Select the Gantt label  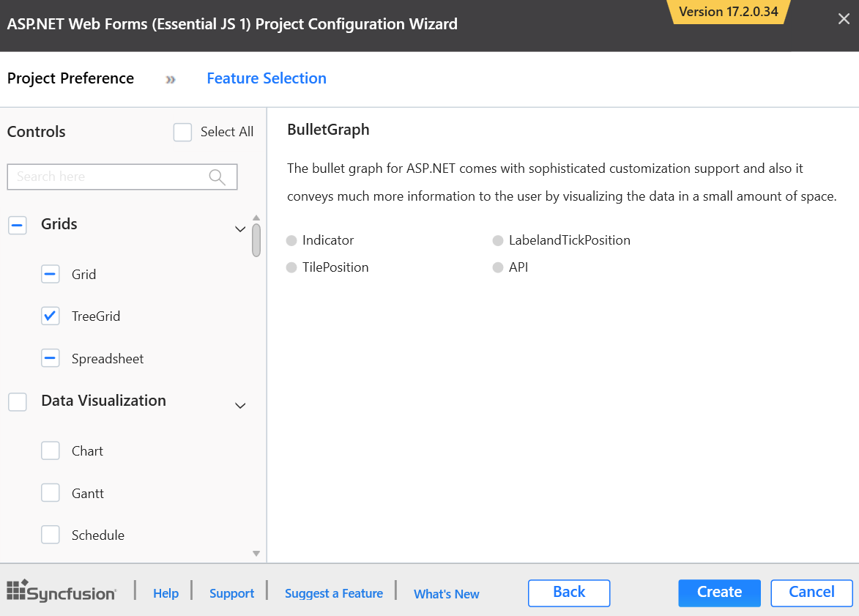click(88, 493)
